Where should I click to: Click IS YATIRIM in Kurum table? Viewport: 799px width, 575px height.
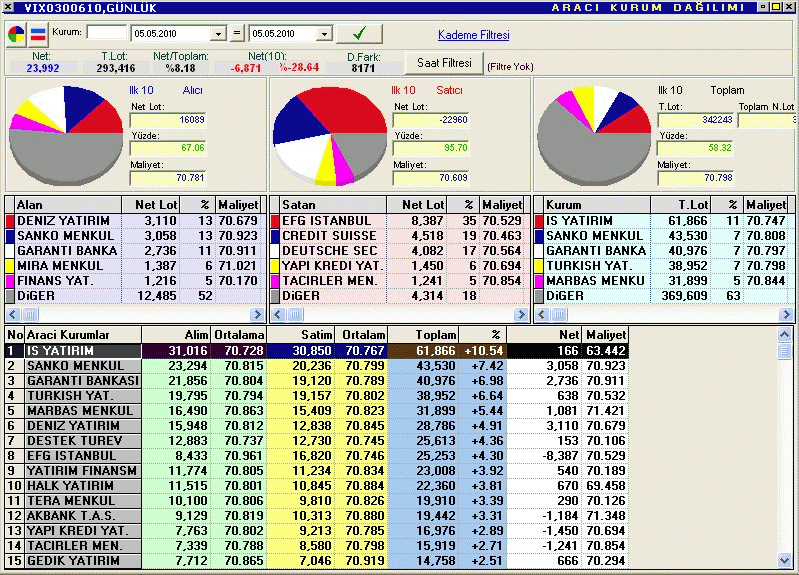click(x=579, y=221)
